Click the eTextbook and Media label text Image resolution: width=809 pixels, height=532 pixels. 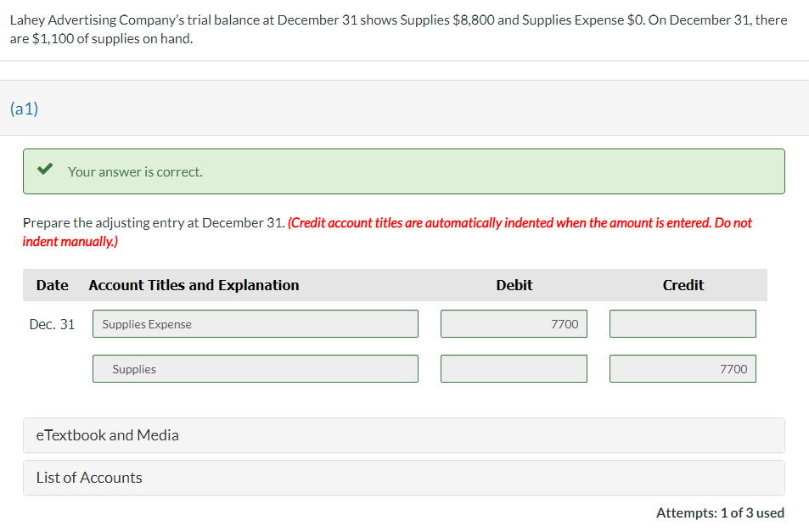107,435
